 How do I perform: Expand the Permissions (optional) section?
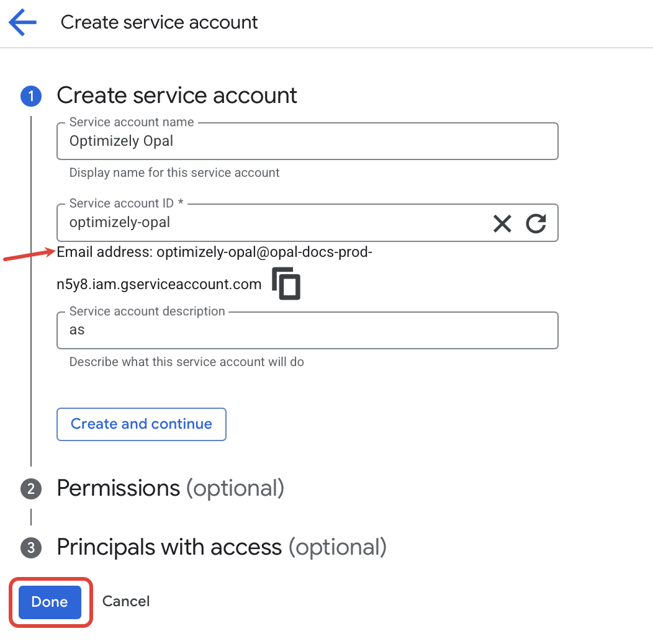169,489
